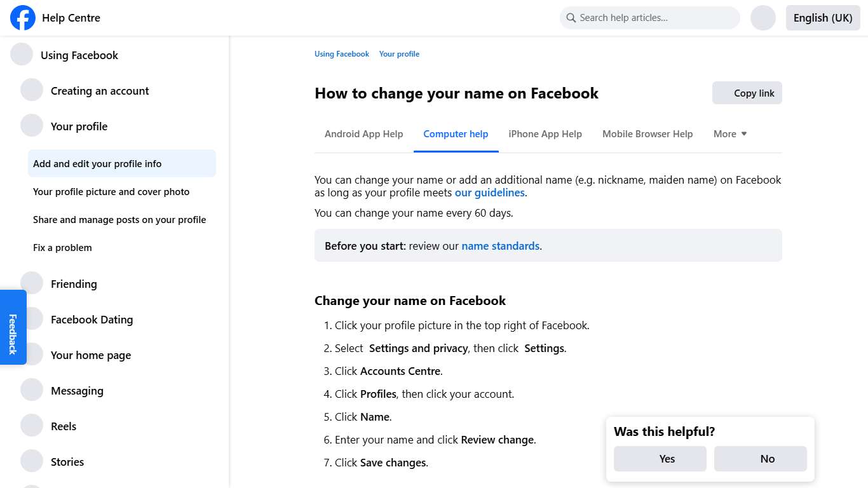The height and width of the screenshot is (488, 868).
Task: Click the Stories sidebar icon
Action: tap(32, 461)
